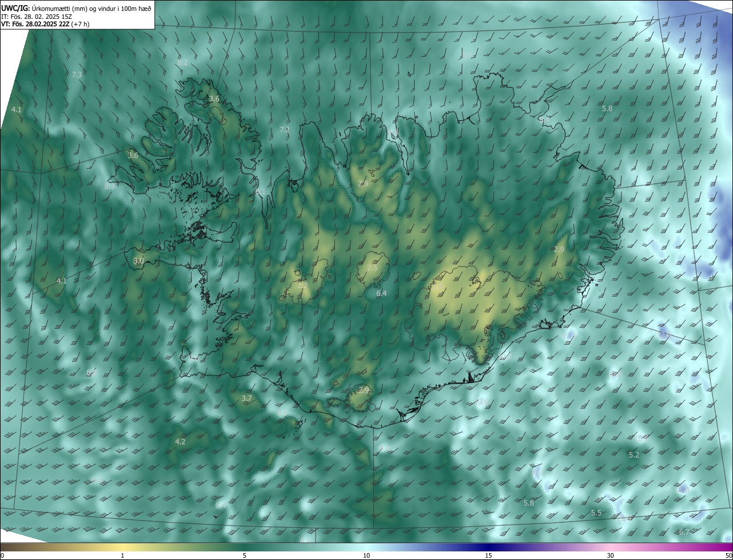The height and width of the screenshot is (560, 733).
Task: Click valid time 'VT: Fös. 28.02.2025 22Z'
Action: pos(36,24)
